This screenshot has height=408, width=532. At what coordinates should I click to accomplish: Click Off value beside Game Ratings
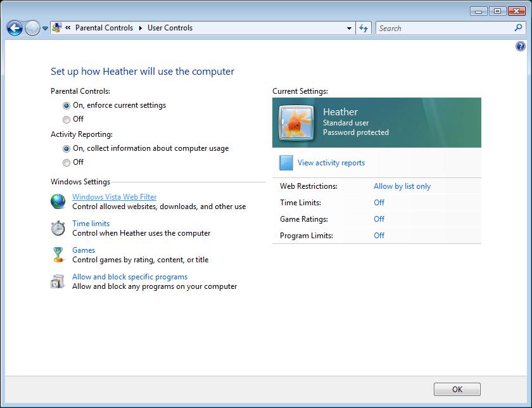click(x=379, y=219)
